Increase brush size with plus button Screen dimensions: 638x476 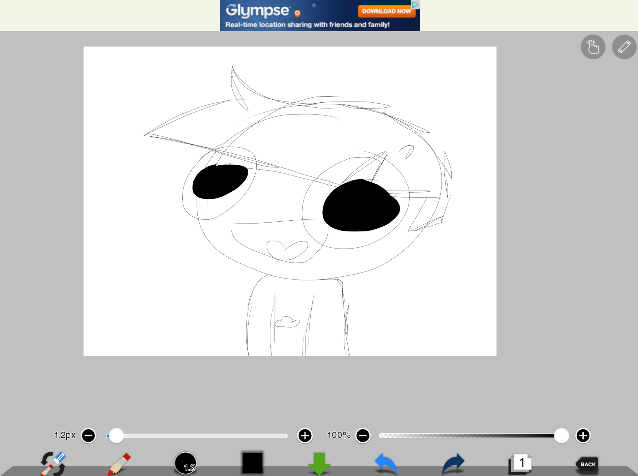305,436
